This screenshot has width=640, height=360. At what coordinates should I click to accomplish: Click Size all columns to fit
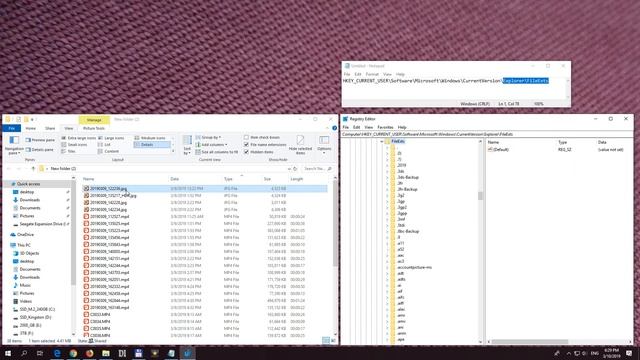click(216, 152)
